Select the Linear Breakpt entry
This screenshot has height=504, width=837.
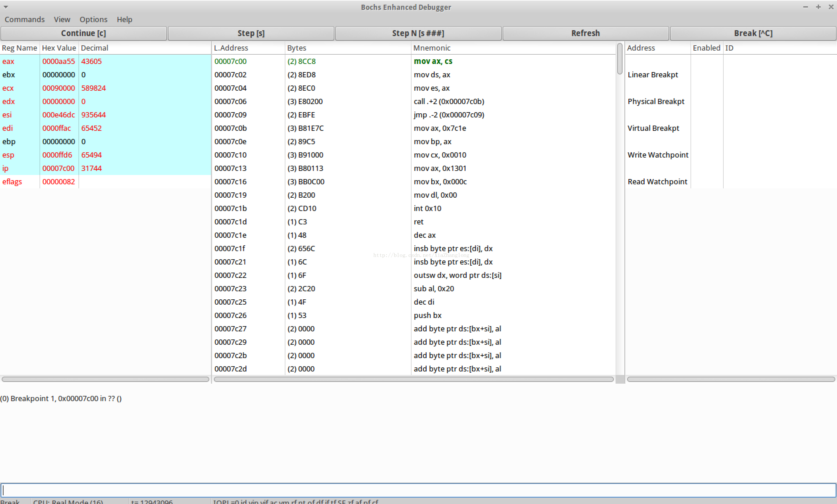tap(653, 75)
